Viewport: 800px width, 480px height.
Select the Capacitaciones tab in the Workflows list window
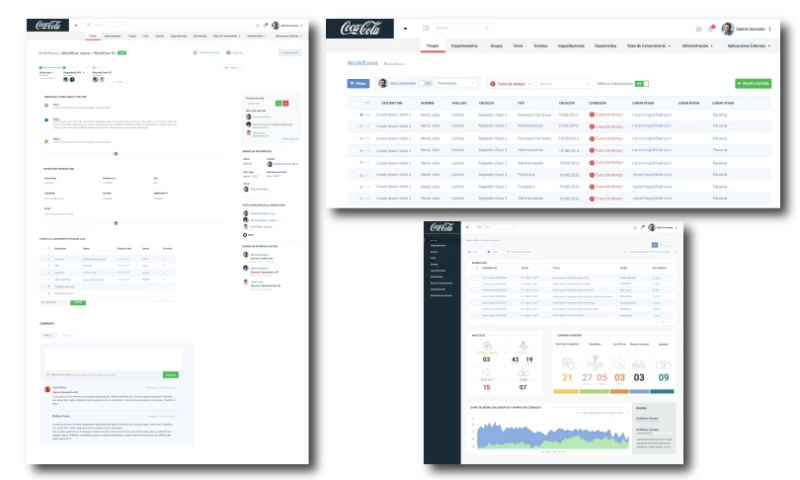click(571, 46)
